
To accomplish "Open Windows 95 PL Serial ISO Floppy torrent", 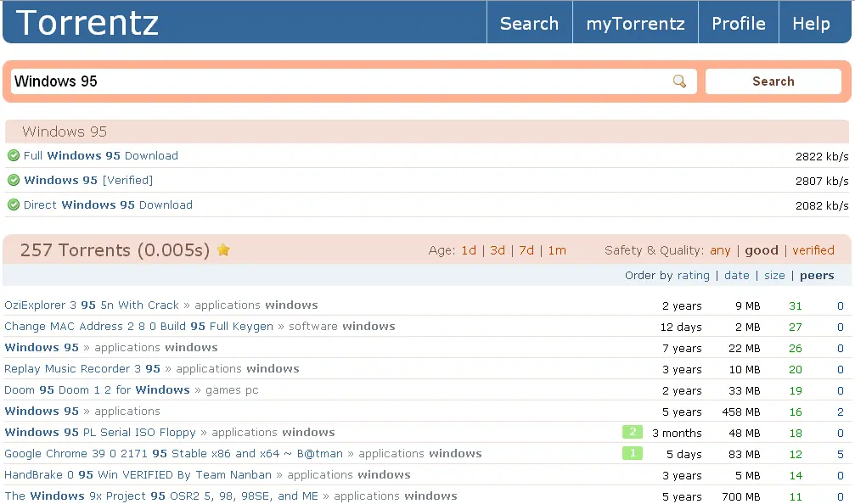I will click(100, 433).
